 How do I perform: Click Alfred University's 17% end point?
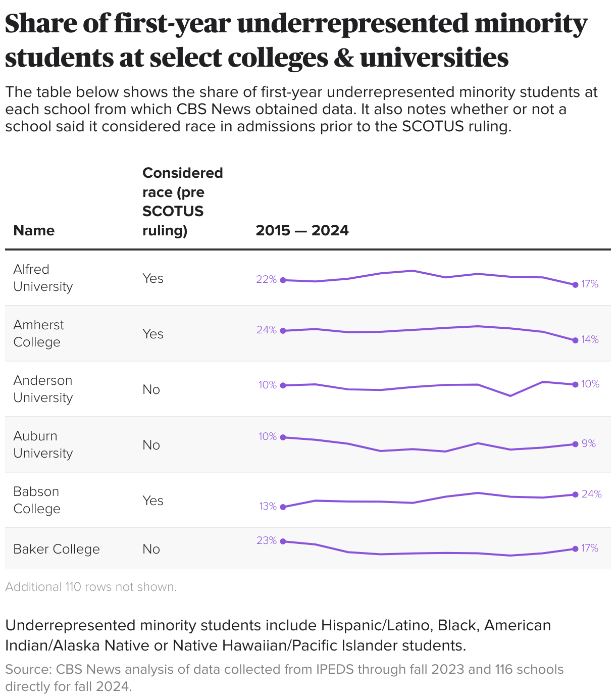(575, 285)
